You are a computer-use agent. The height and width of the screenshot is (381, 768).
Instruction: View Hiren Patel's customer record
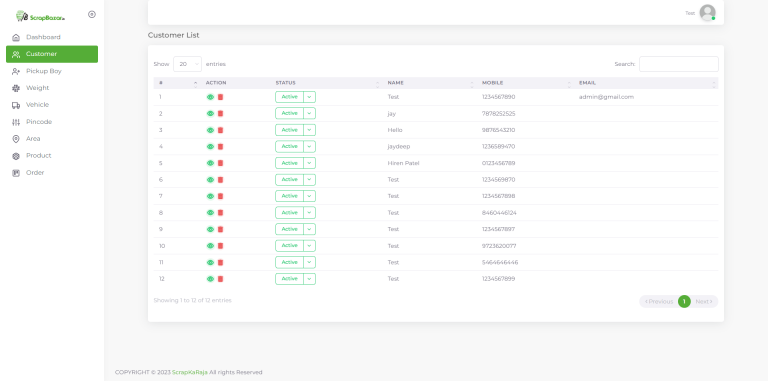click(x=210, y=163)
